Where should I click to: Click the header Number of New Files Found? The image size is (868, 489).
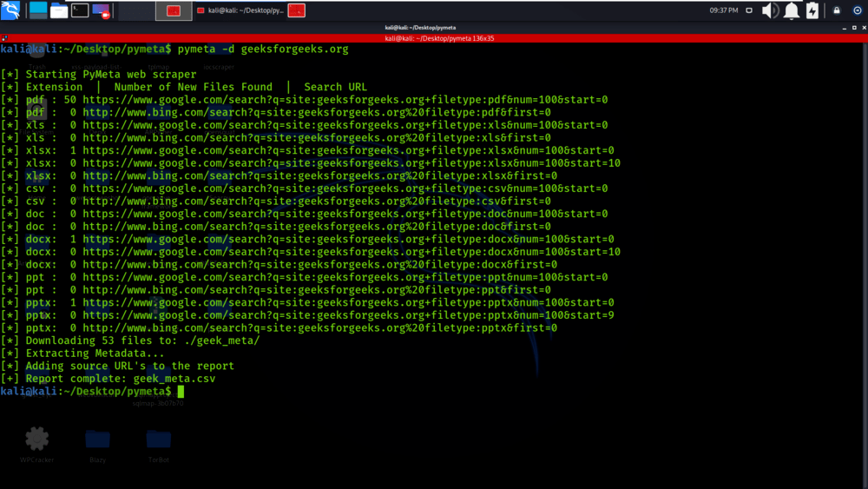click(x=194, y=87)
